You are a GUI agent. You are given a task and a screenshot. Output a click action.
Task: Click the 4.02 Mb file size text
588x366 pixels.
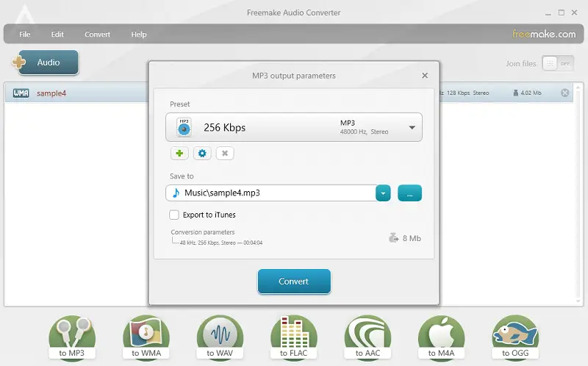tap(531, 93)
